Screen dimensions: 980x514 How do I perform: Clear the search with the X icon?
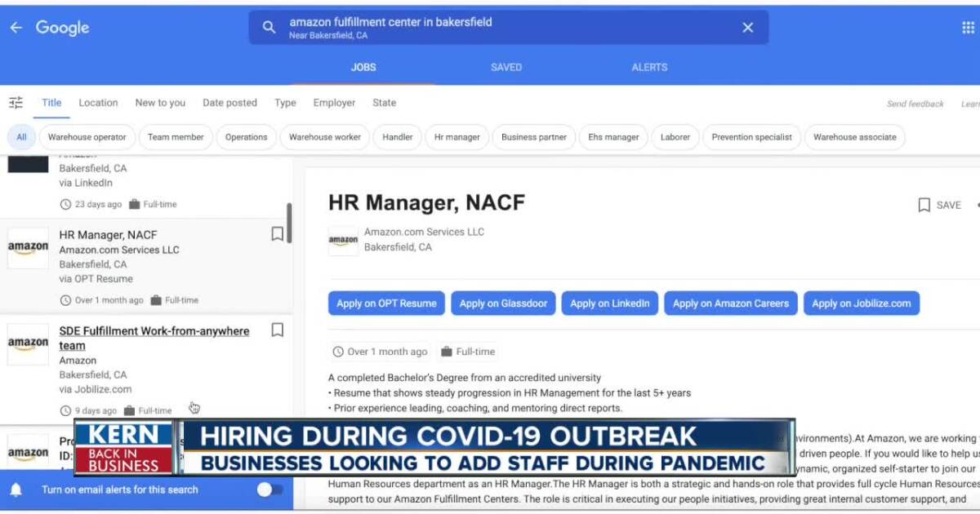(x=747, y=28)
